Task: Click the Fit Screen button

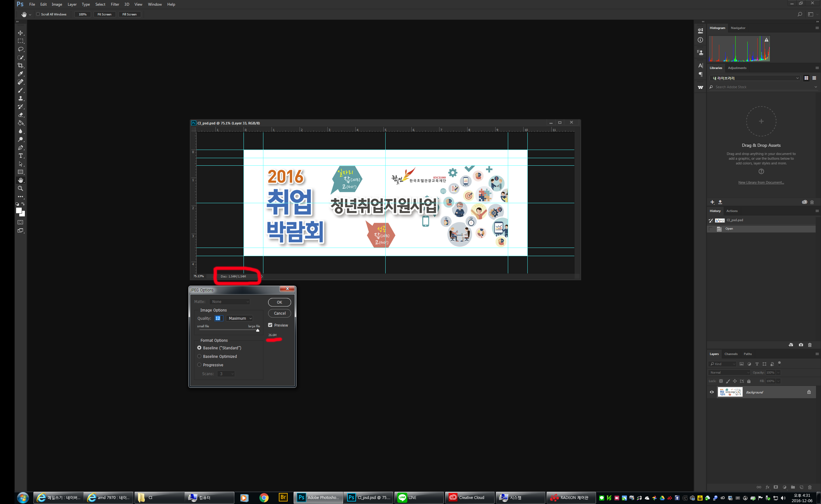Action: (104, 14)
